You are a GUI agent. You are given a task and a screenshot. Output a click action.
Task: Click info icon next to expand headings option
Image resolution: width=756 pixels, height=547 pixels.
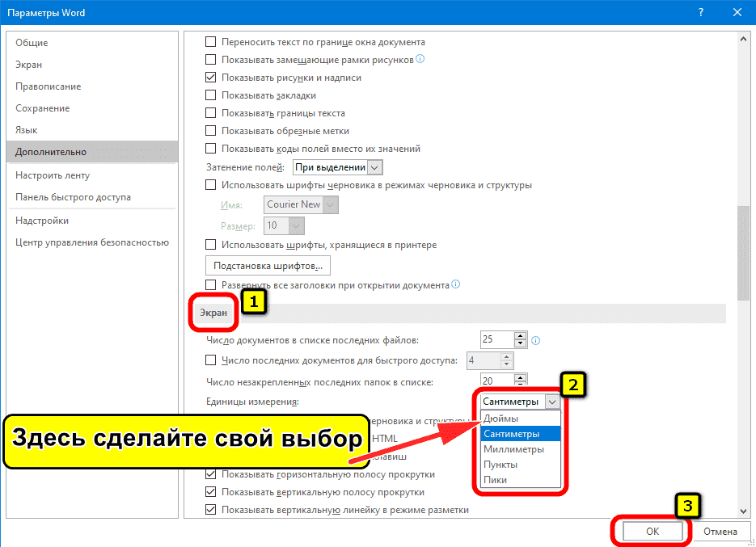(x=456, y=284)
